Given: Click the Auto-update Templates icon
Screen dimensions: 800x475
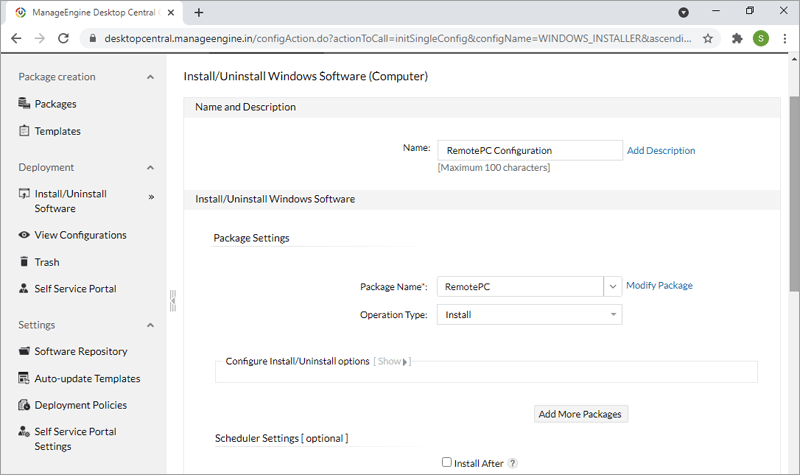Looking at the screenshot, I should pyautogui.click(x=24, y=379).
